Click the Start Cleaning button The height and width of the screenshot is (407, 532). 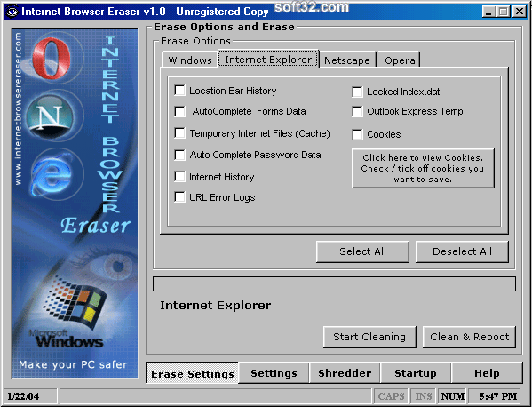[369, 337]
